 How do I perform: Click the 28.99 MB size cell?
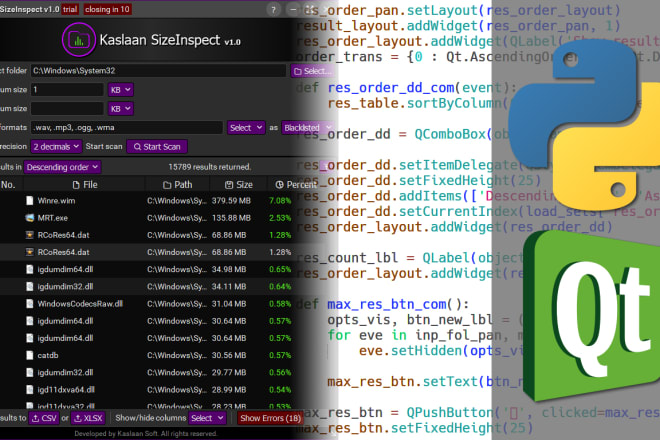click(x=229, y=390)
